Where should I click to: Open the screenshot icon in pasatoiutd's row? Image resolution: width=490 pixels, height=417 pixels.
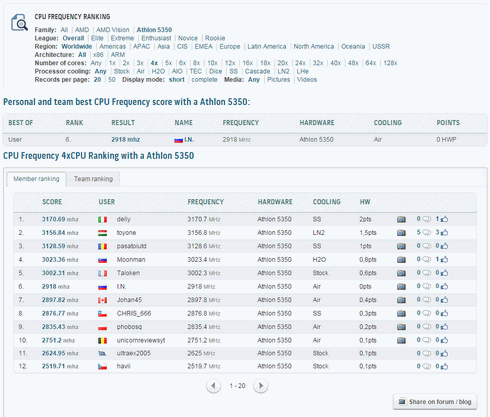401,246
